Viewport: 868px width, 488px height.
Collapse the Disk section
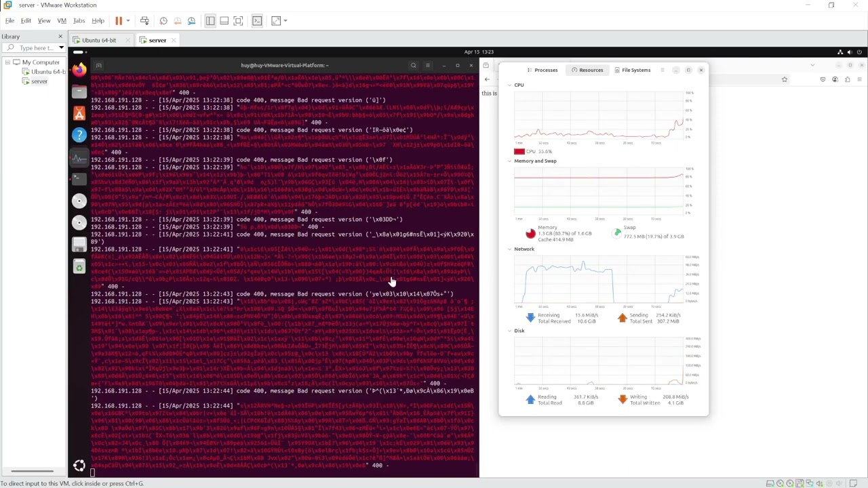[509, 331]
